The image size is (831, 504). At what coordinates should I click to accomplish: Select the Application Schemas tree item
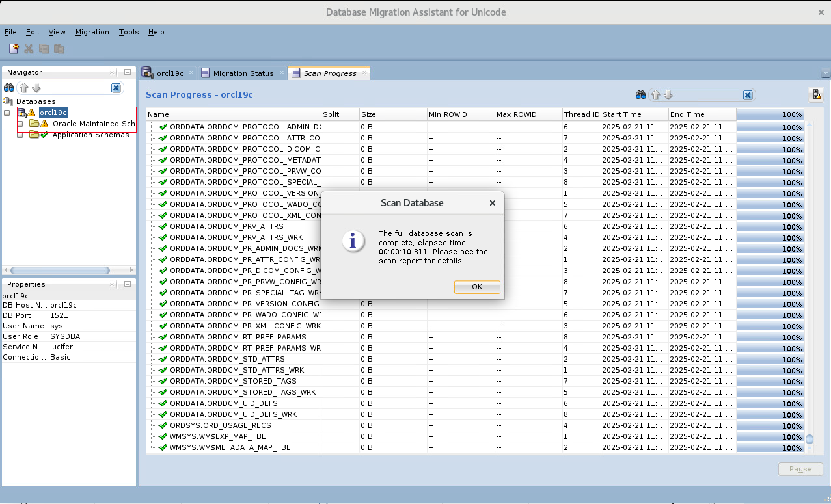(91, 135)
